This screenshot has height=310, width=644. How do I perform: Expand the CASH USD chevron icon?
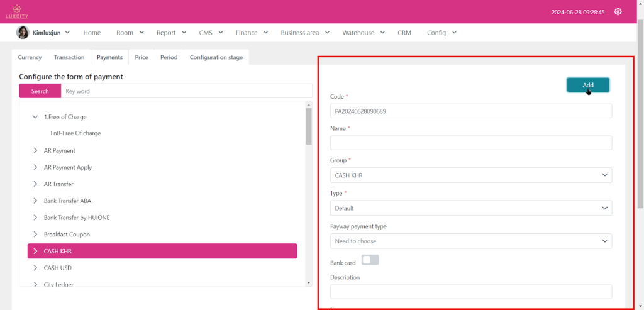click(35, 268)
